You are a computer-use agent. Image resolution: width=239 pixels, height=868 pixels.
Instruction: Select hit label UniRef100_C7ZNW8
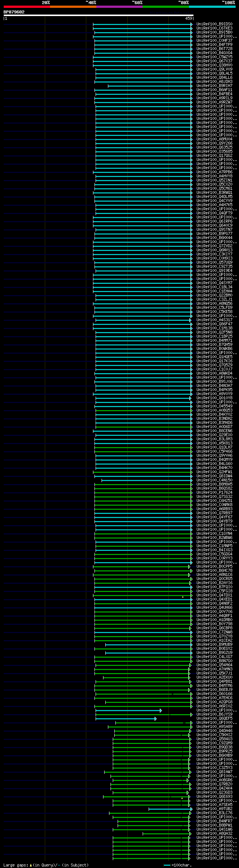214,632
